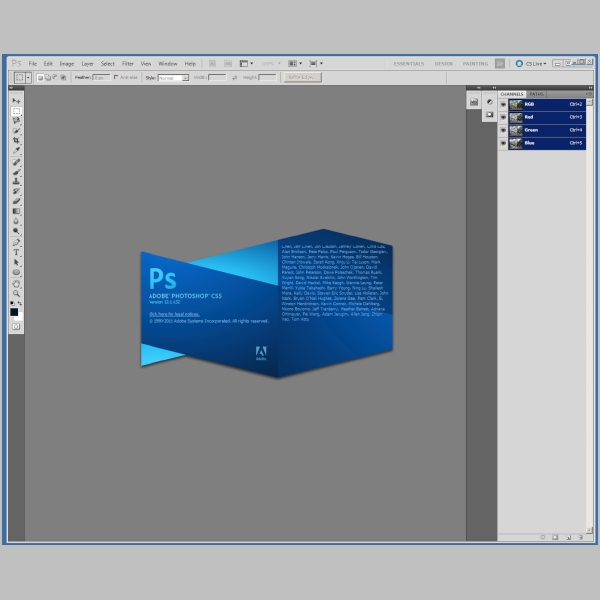
Task: Select the Spot Healing Brush tool
Action: point(16,162)
